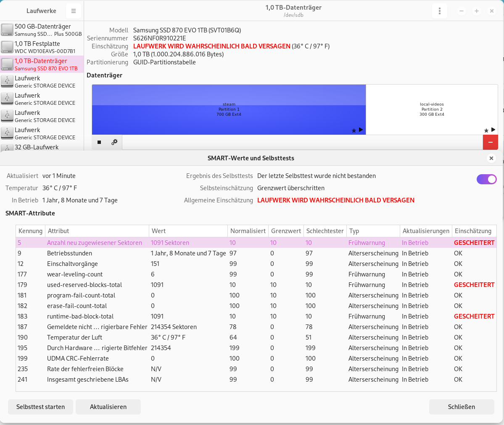Select the program-fail-count-total row

[x=256, y=295]
